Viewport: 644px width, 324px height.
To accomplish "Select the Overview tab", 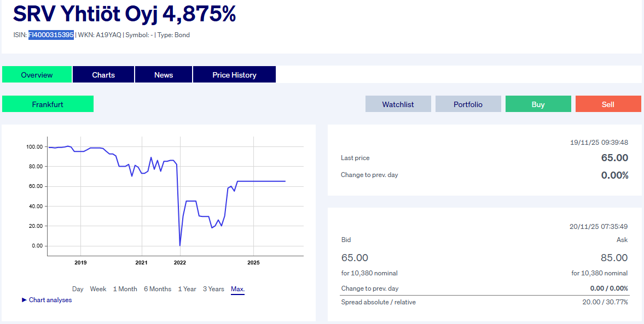I will (x=37, y=75).
